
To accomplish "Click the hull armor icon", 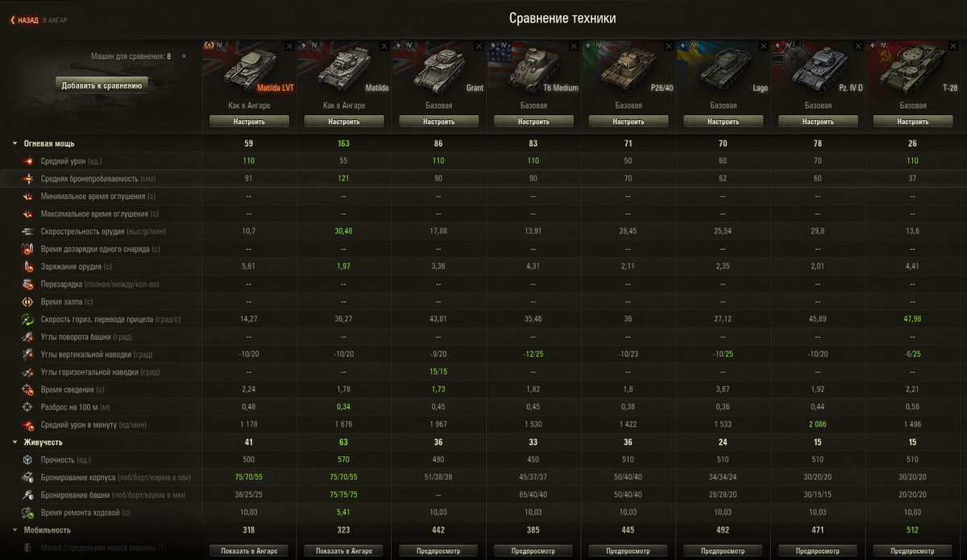I will click(27, 477).
